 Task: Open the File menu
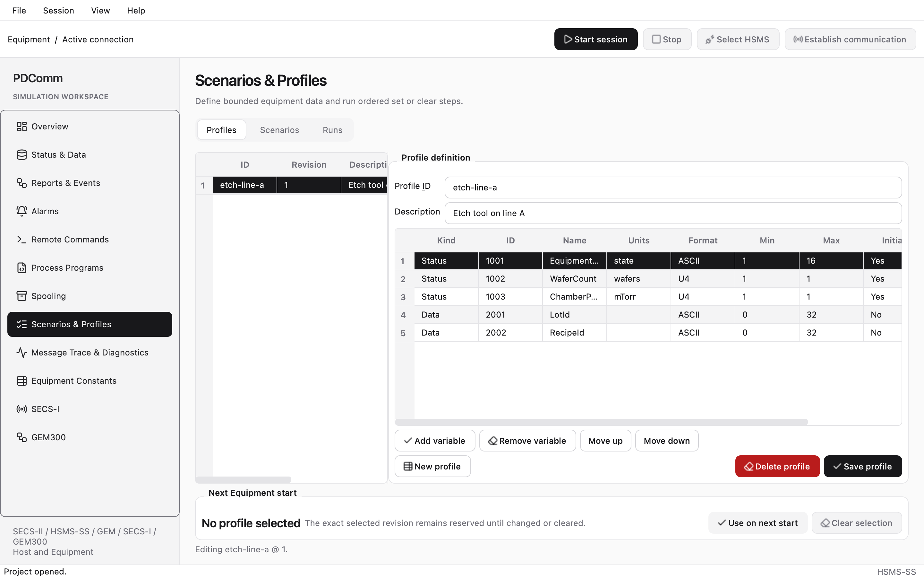(x=19, y=10)
